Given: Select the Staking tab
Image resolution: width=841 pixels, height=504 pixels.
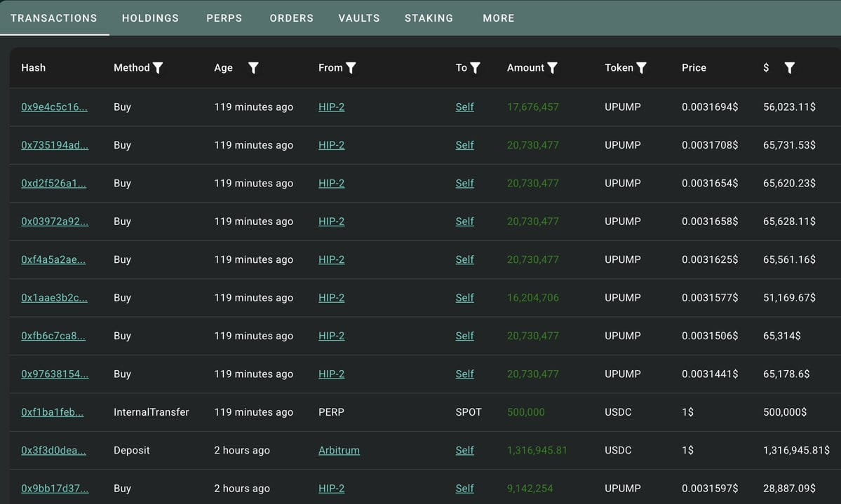Looking at the screenshot, I should click(x=429, y=18).
